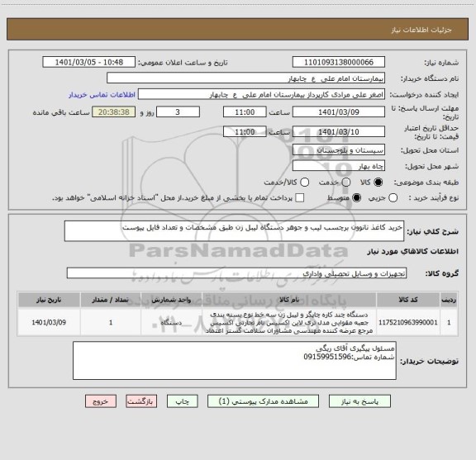This screenshot has height=460, width=476.
Task: Click the product name cell in row 1
Action: tap(289, 322)
